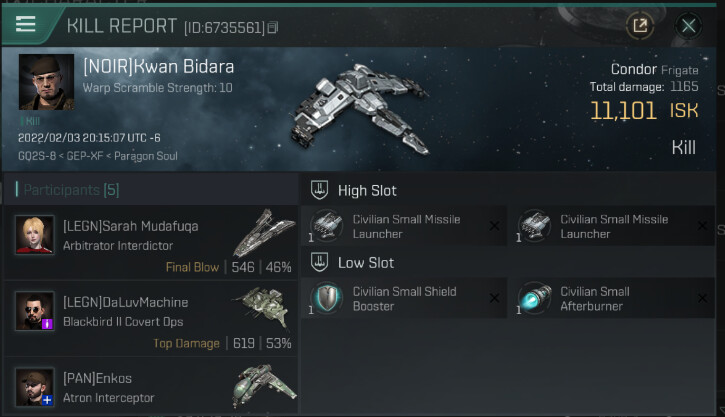Click the Atron Interceptor ship icon
This screenshot has height=417, width=725.
click(262, 385)
